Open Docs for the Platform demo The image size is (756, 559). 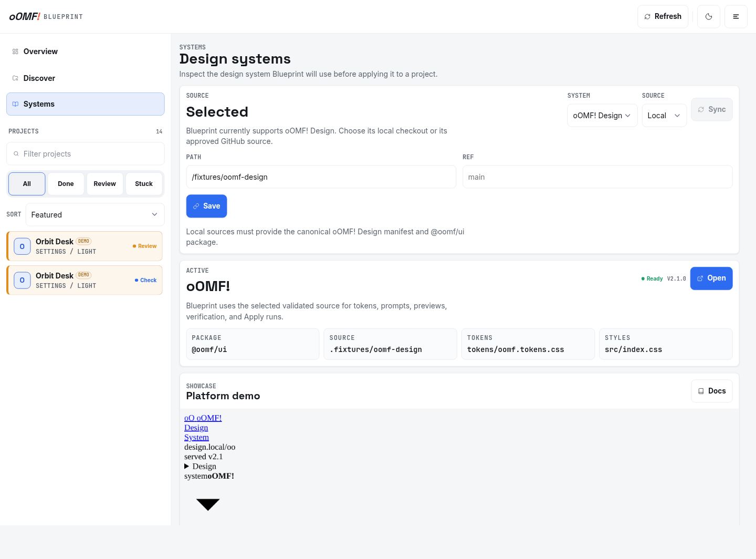point(712,391)
